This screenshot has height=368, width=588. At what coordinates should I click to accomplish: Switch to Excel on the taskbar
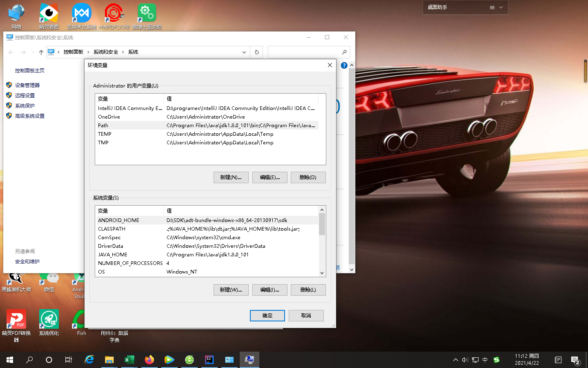129,360
